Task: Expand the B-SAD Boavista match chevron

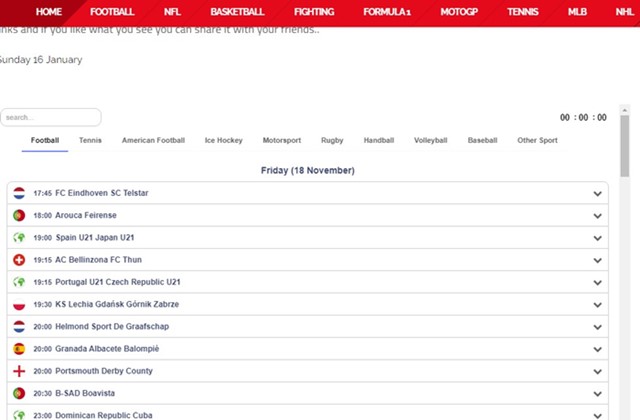Action: tap(597, 394)
